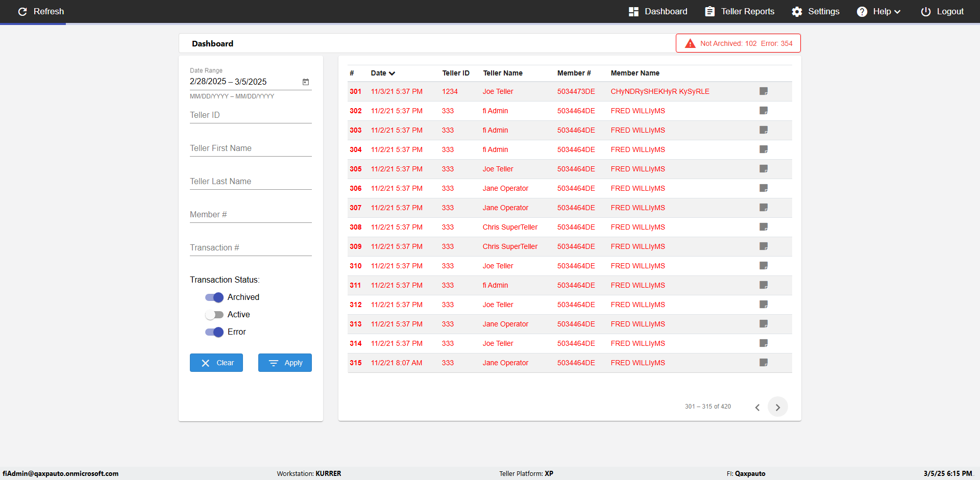Click the Refresh icon in top bar

tap(22, 11)
